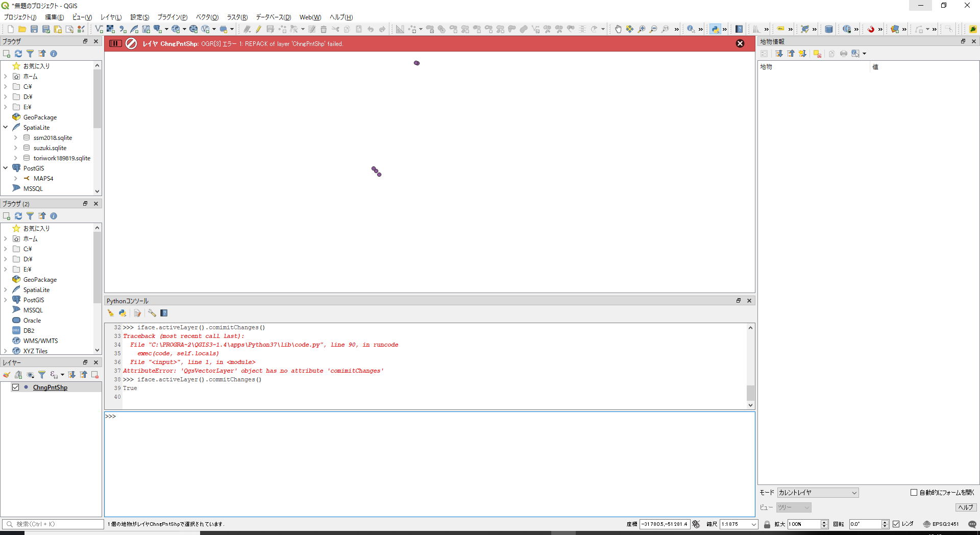Open the ベクタ (Vector) menu
The image size is (980, 535).
click(x=207, y=17)
